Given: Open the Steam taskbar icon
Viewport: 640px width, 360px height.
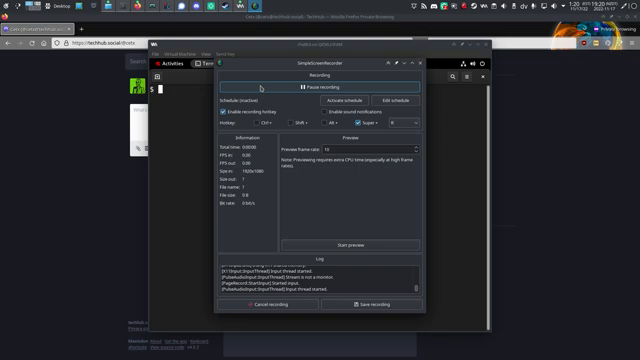Looking at the screenshot, I should (225, 6).
